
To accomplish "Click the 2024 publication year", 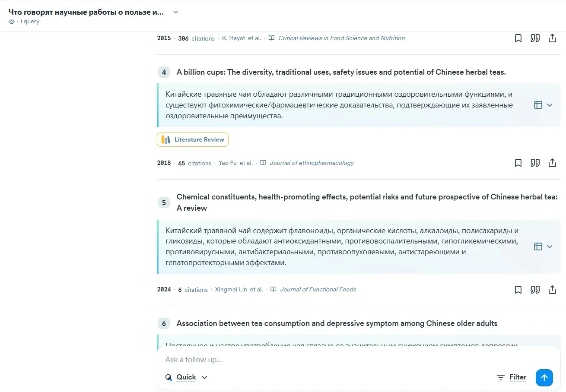I will click(164, 289).
